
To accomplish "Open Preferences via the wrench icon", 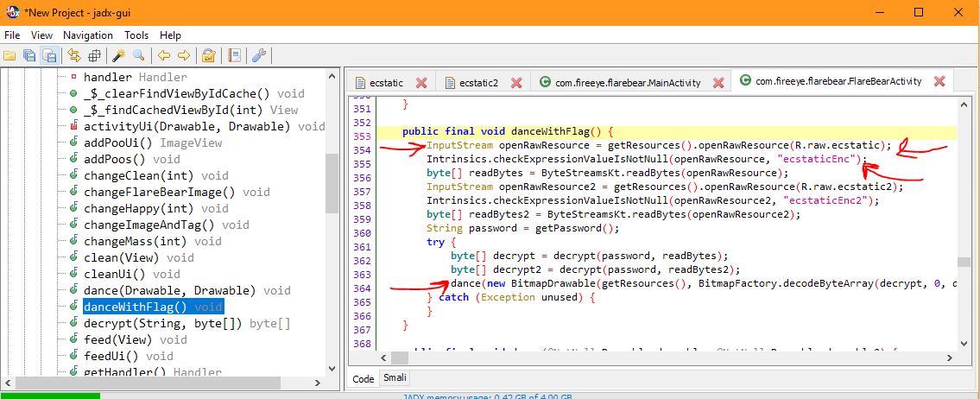I will [256, 56].
